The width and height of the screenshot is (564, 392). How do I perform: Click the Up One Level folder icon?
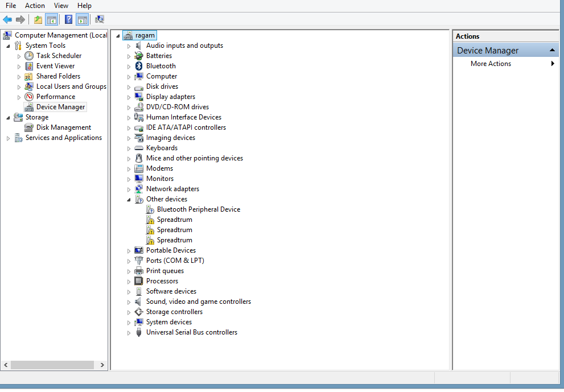click(38, 19)
